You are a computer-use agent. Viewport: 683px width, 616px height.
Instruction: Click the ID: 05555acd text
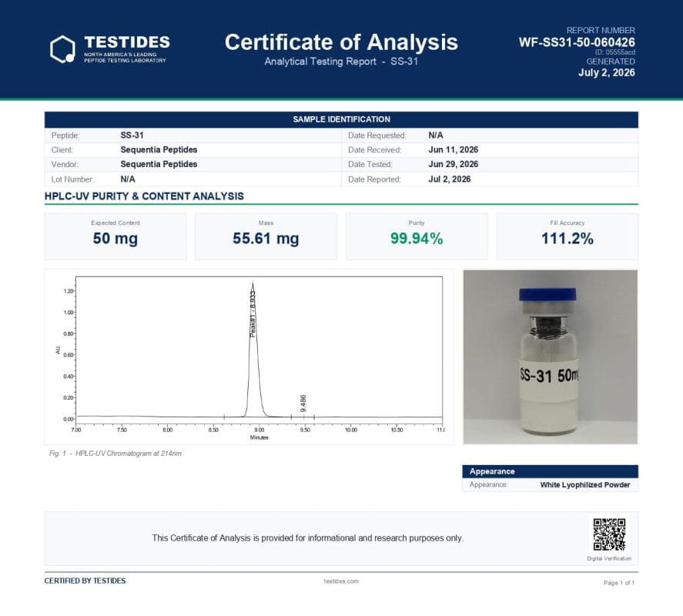pos(615,52)
